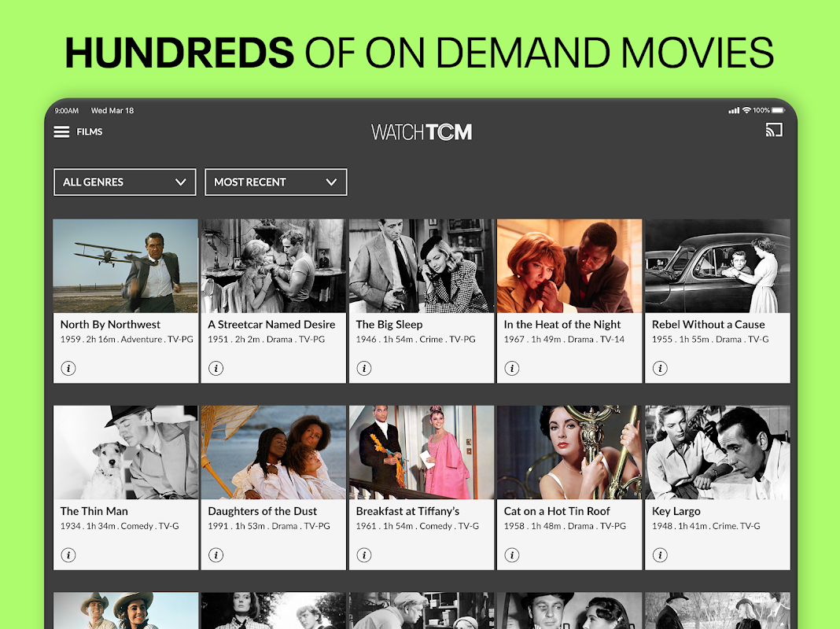The image size is (840, 629).
Task: Click the All Genres chevron arrow
Action: click(181, 182)
